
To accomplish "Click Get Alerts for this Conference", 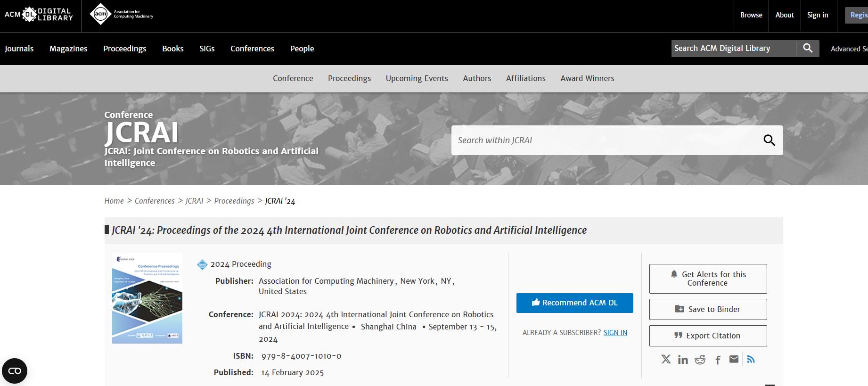I will pos(708,279).
